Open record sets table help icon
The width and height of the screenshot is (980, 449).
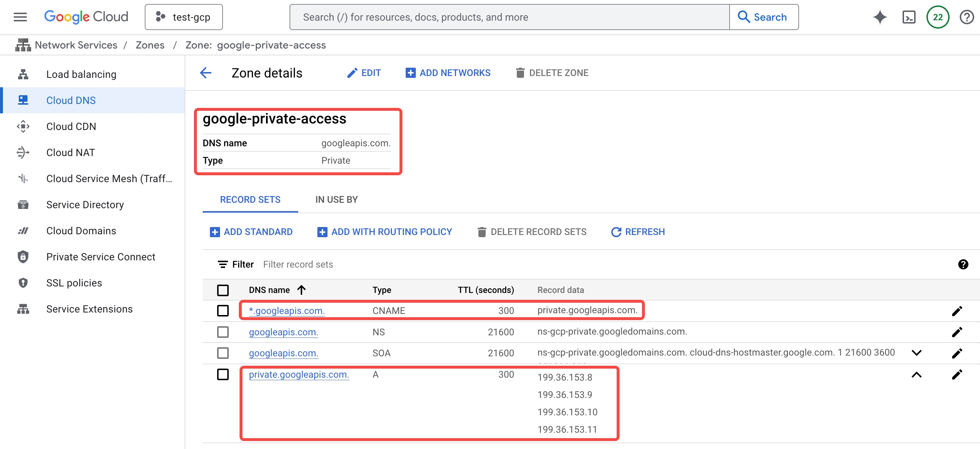[963, 264]
